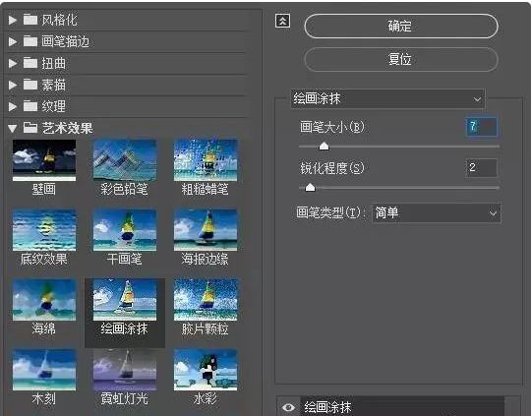The height and width of the screenshot is (416, 532).
Task: Click the 复位 reset button
Action: [401, 59]
